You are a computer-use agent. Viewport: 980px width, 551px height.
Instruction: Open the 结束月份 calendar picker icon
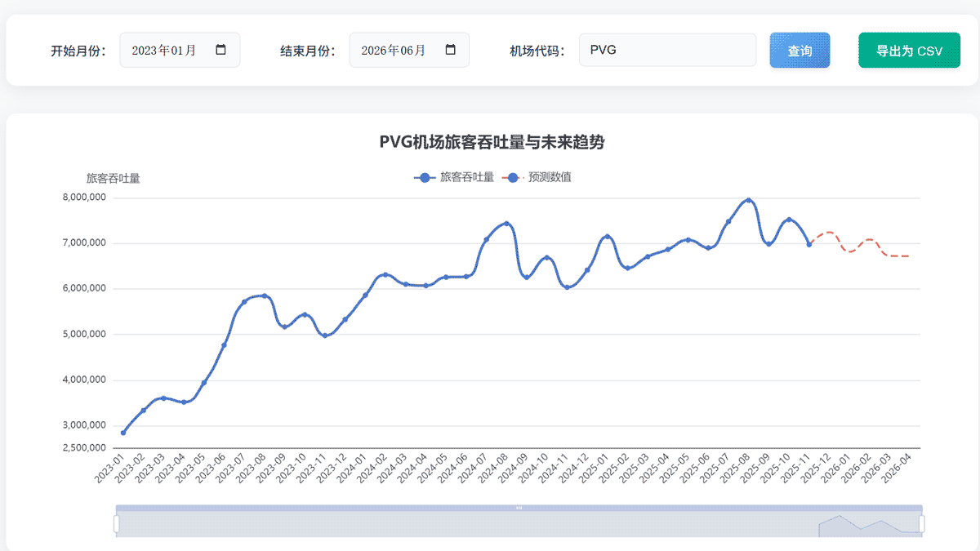click(x=450, y=50)
